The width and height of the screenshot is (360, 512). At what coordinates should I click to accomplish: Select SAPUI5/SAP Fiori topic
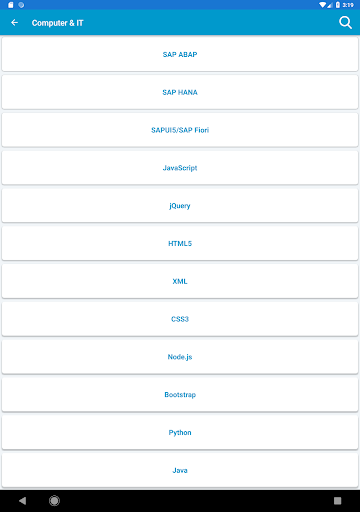point(180,130)
